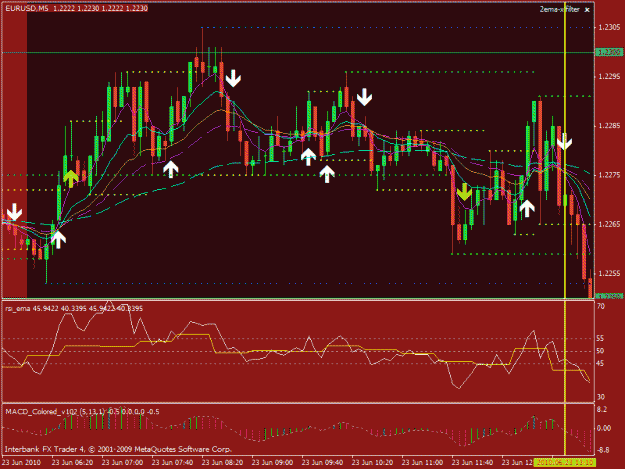Image resolution: width=625 pixels, height=469 pixels.
Task: Click the 23 Jun 11:00 time axis label
Action: click(422, 463)
